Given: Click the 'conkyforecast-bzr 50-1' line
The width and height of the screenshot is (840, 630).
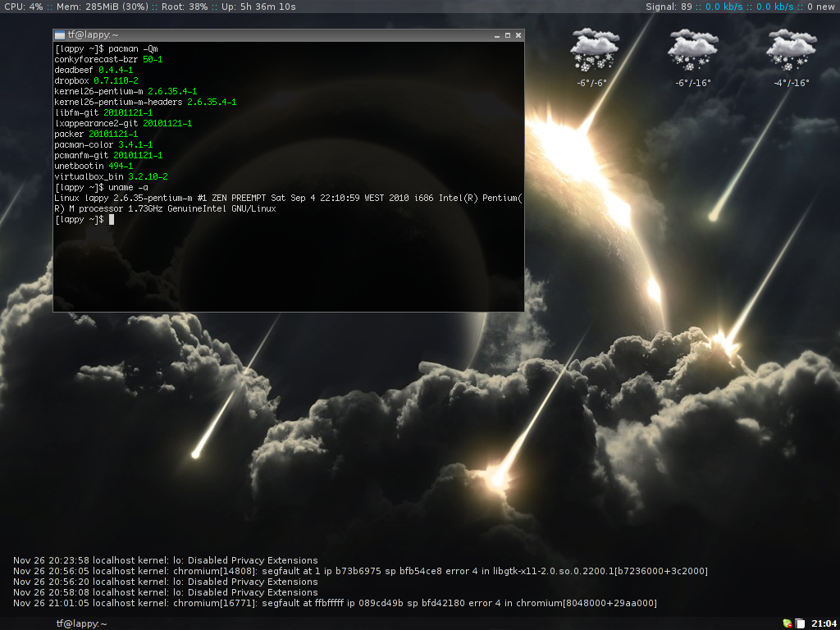Looking at the screenshot, I should (108, 59).
